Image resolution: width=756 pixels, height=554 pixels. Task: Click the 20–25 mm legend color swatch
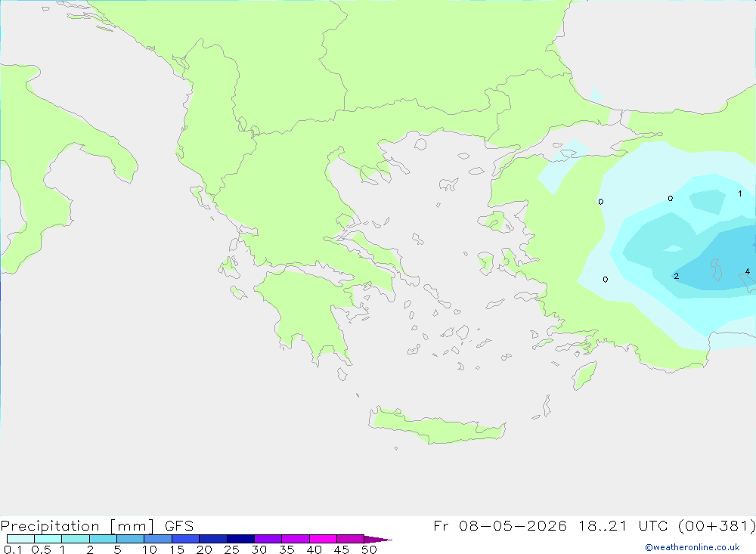click(x=213, y=539)
